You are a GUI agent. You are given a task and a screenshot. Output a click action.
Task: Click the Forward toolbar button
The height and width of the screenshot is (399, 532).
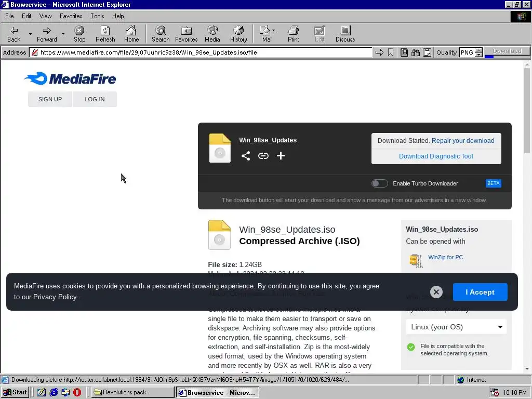pos(47,34)
